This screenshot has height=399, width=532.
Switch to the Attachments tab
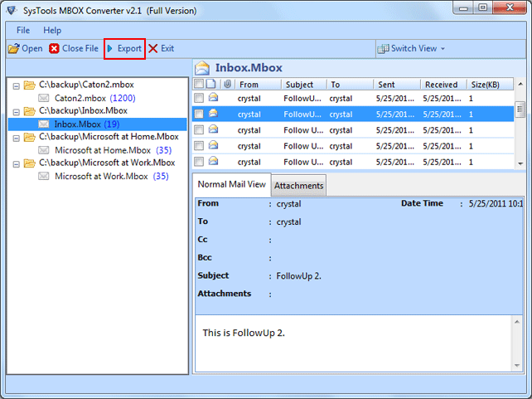click(298, 186)
